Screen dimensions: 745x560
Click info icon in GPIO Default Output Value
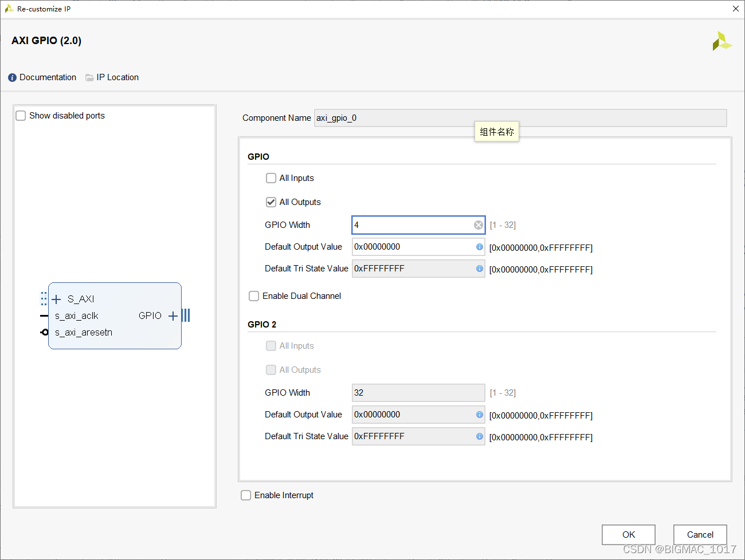pyautogui.click(x=480, y=247)
